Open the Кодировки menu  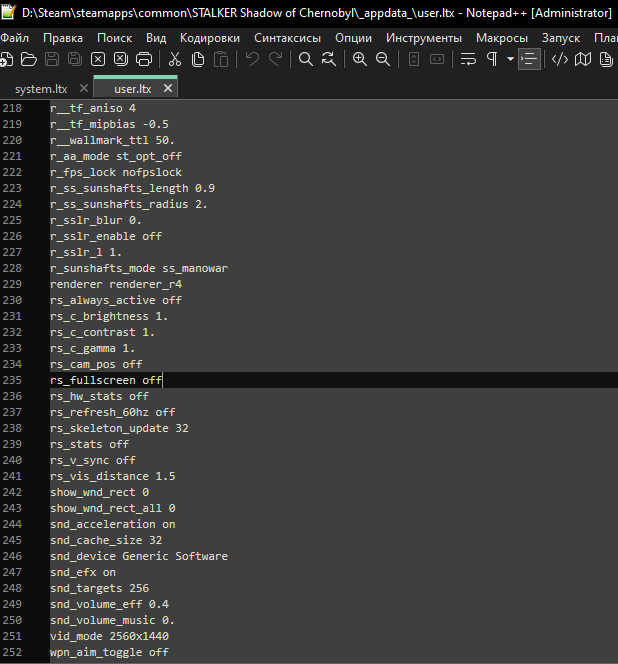210,37
